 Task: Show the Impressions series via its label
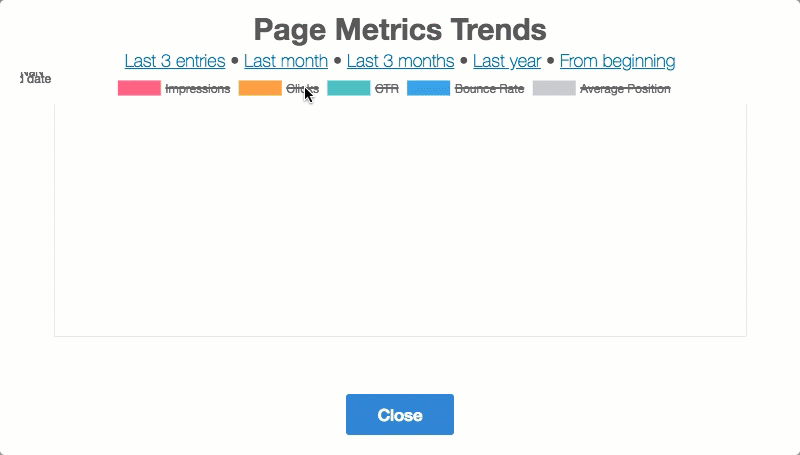tap(198, 89)
